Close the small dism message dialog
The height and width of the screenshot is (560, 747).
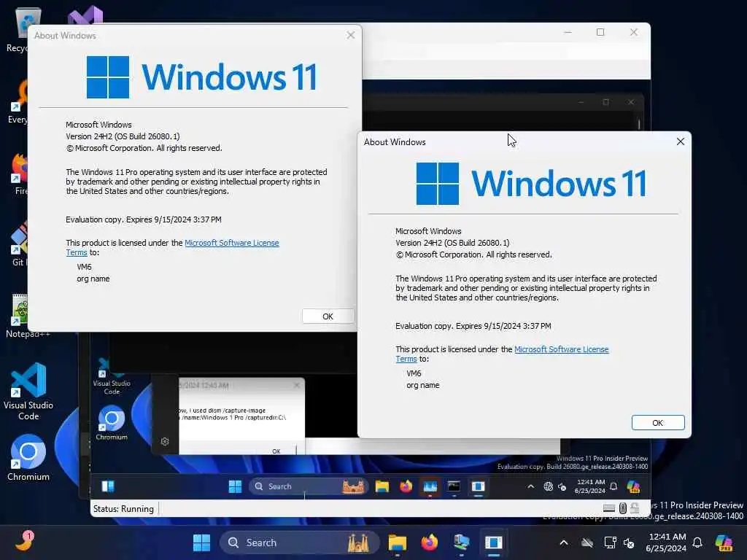[x=297, y=385]
